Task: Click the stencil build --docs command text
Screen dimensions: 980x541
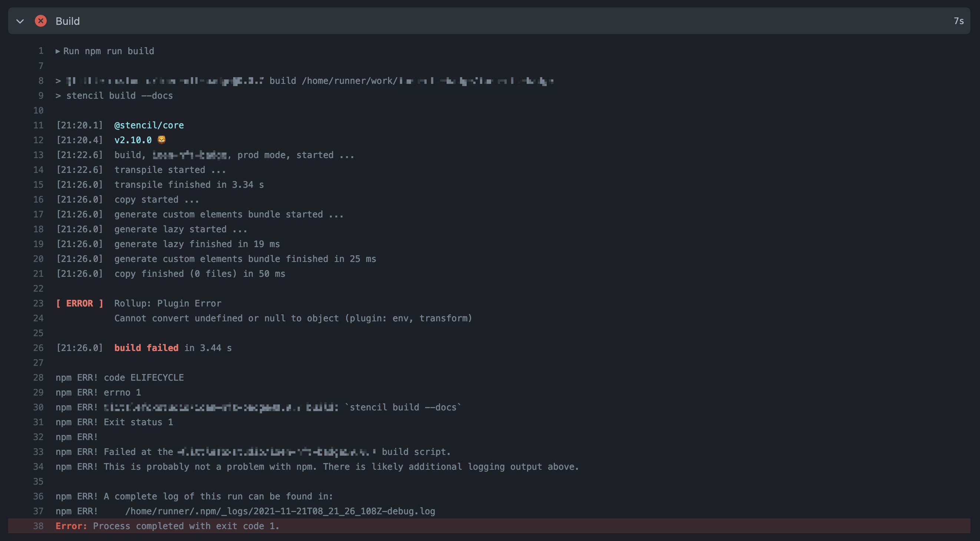Action: coord(119,95)
